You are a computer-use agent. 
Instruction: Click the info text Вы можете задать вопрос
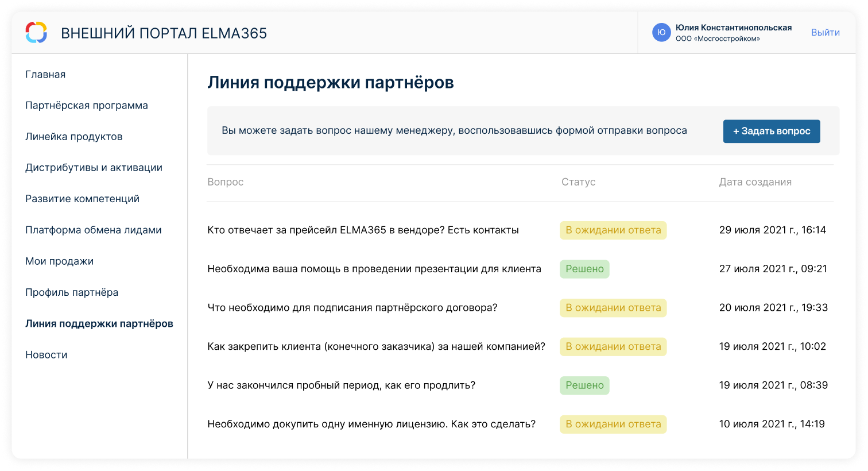[454, 131]
